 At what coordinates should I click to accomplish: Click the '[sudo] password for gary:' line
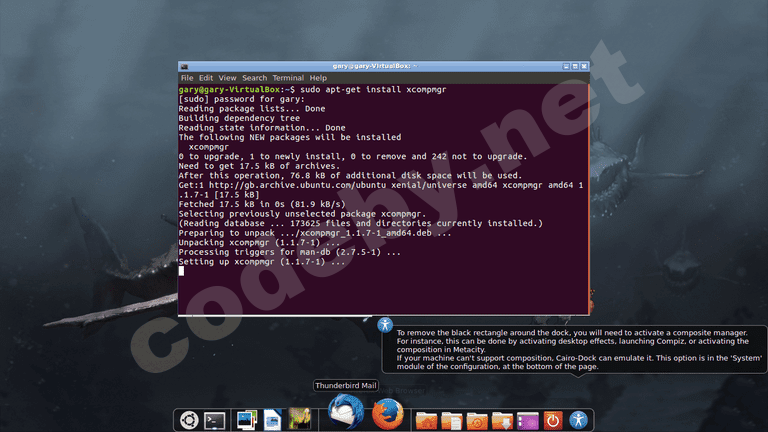click(x=241, y=99)
